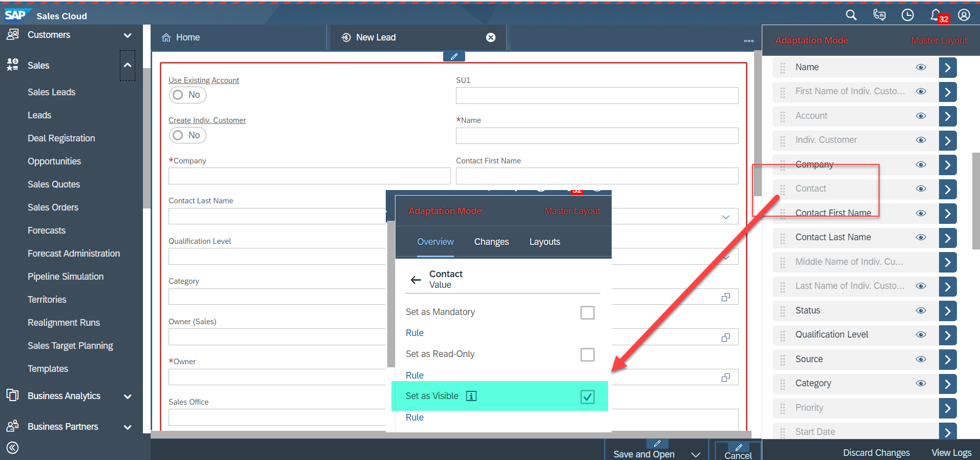Click the Business Partners icon in sidebar
Screen dimensions: 980x460
(x=12, y=426)
